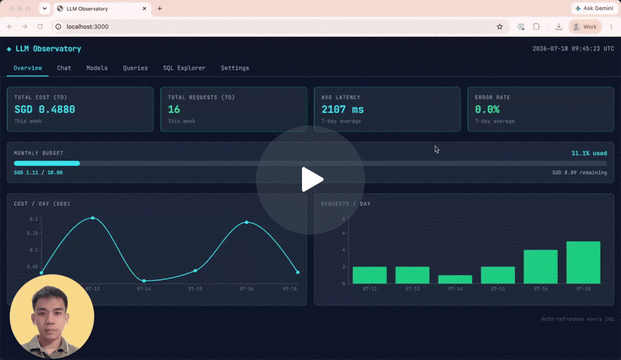Screen dimensions: 621x360
Task: Click the 07-18 bar in Requests / Day chart
Action: [x=583, y=262]
